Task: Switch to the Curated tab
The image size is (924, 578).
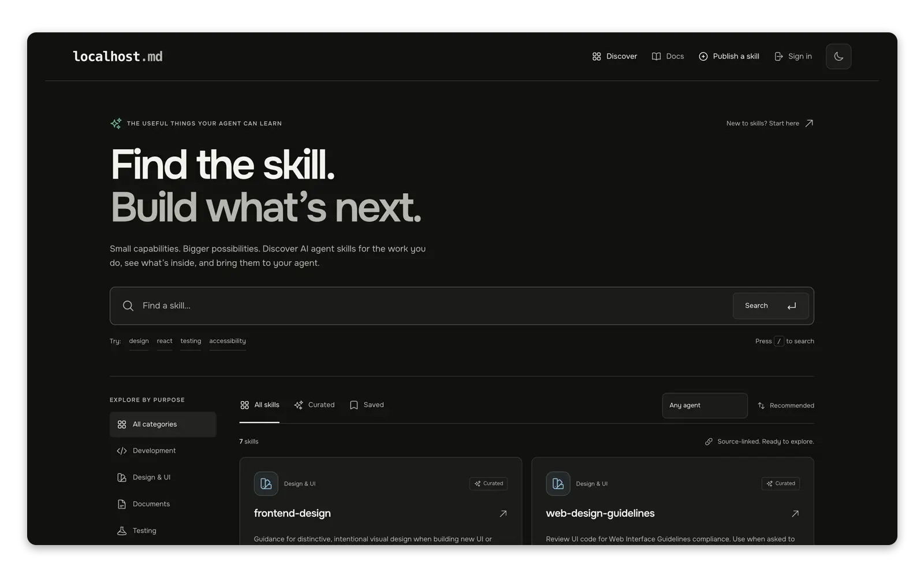Action: click(x=314, y=405)
